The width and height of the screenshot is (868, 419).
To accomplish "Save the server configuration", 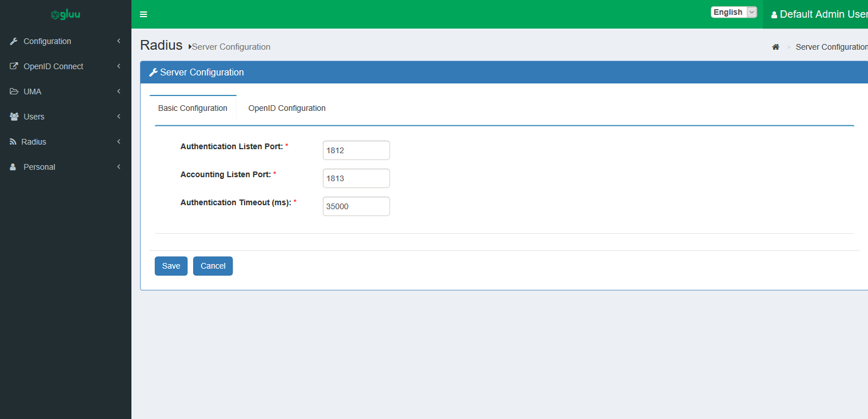I will 171,266.
